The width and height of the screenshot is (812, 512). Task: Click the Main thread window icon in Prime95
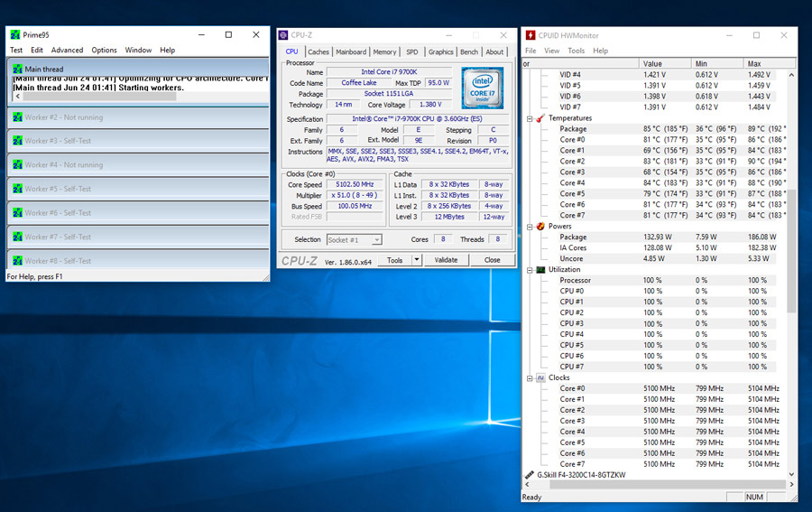point(18,69)
